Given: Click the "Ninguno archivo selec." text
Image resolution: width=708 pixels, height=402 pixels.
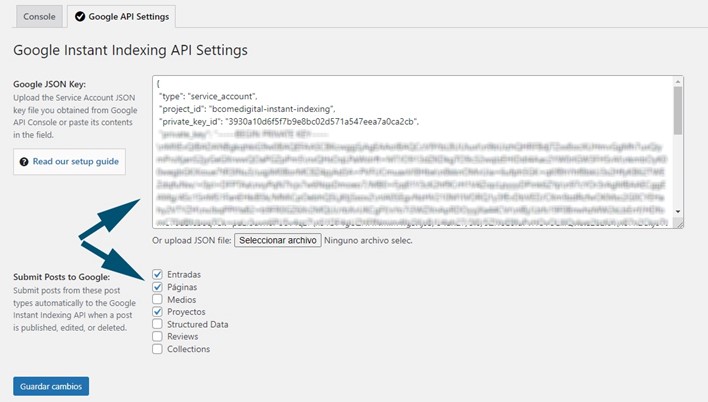Looking at the screenshot, I should pos(368,241).
